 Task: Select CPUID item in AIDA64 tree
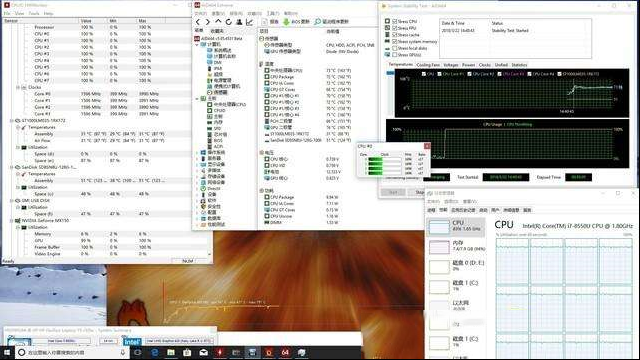click(x=217, y=110)
